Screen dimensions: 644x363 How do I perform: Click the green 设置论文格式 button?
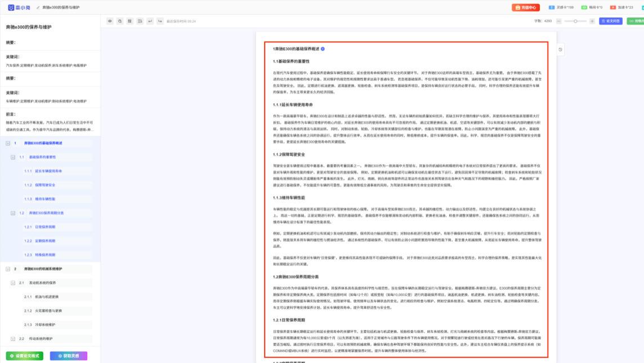coord(25,356)
